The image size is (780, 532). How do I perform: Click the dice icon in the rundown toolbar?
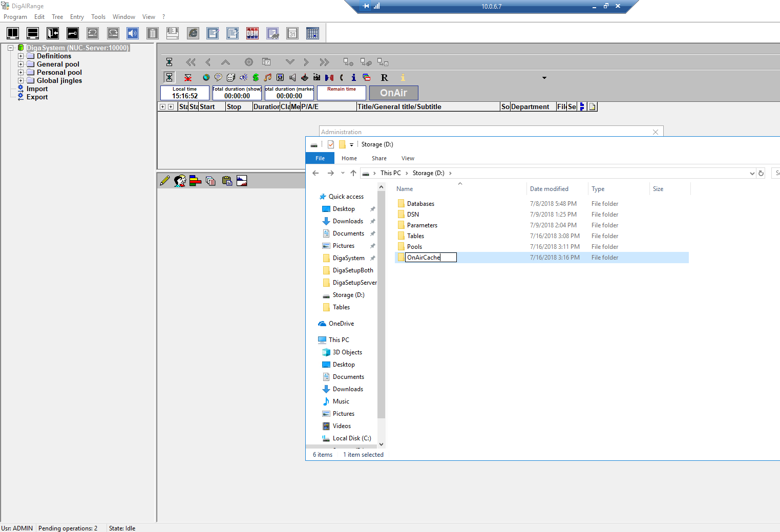click(x=231, y=77)
